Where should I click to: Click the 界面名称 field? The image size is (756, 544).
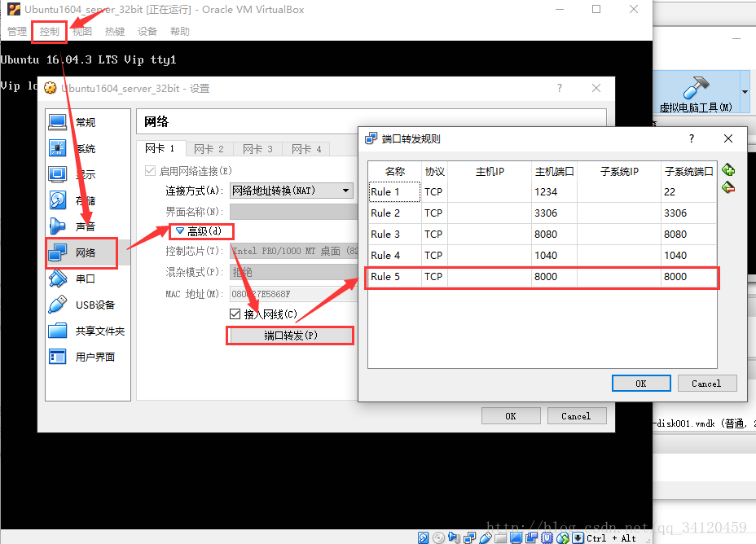click(293, 212)
